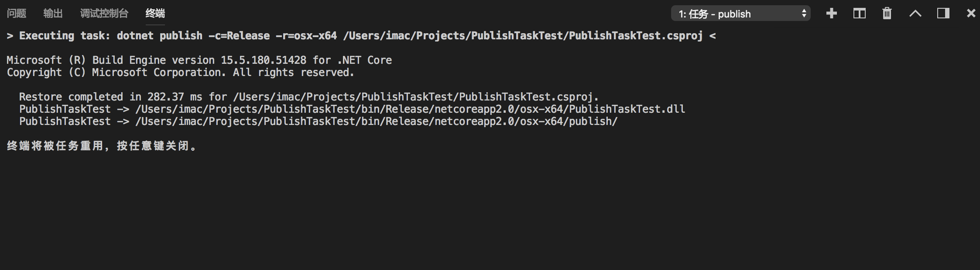Maximize panel using the up chevron
Image resolution: width=980 pixels, height=270 pixels.
tap(915, 14)
